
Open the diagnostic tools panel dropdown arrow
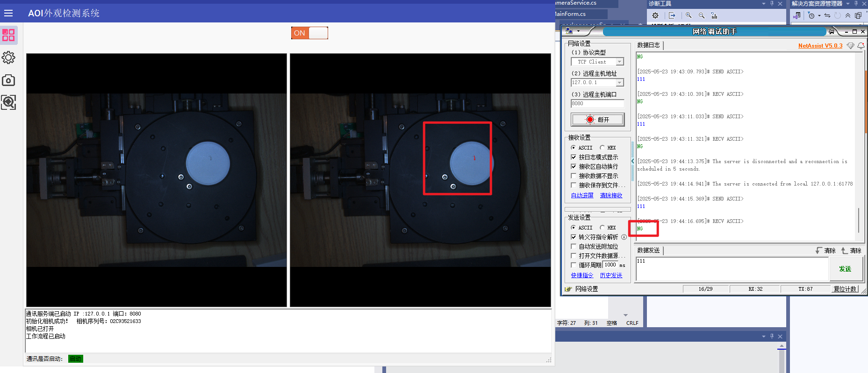pyautogui.click(x=764, y=4)
